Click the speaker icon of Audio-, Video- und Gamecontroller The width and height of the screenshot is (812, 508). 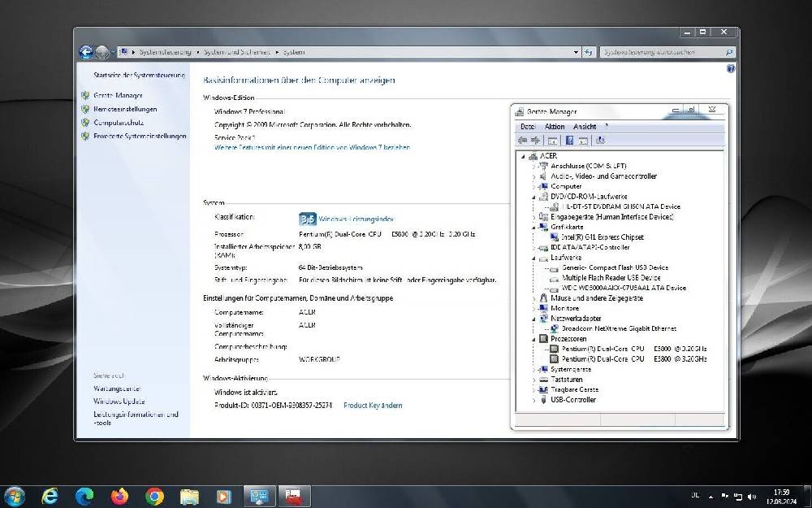pos(542,176)
